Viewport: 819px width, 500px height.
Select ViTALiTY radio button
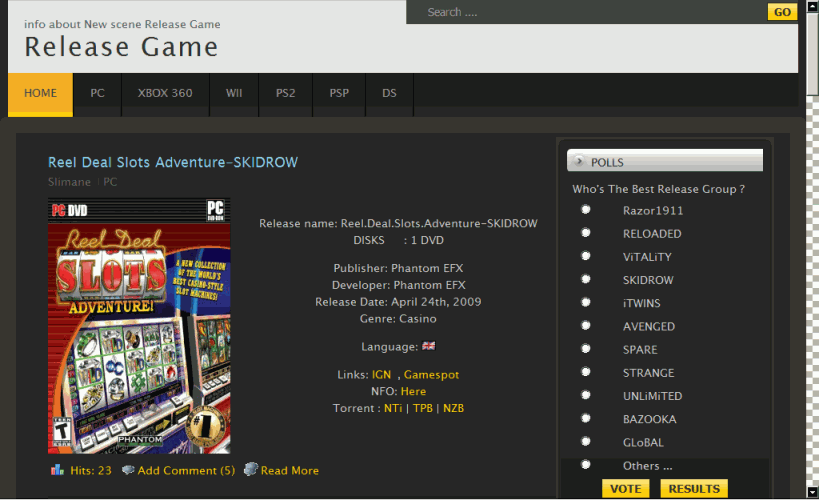tap(586, 256)
